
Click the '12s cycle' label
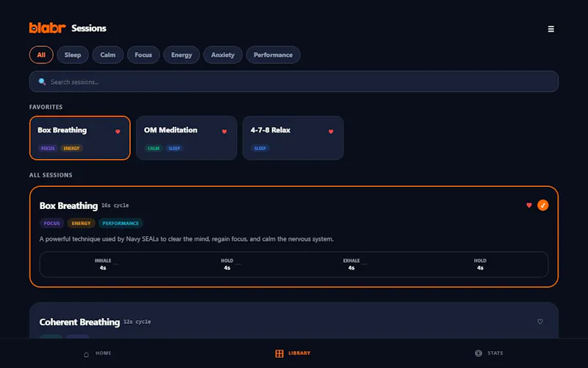[x=137, y=322]
